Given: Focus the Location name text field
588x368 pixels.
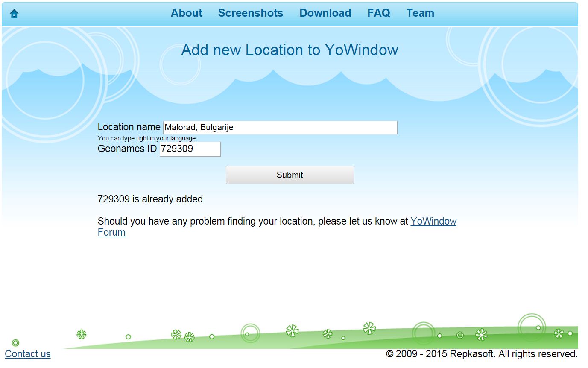Looking at the screenshot, I should tap(280, 128).
